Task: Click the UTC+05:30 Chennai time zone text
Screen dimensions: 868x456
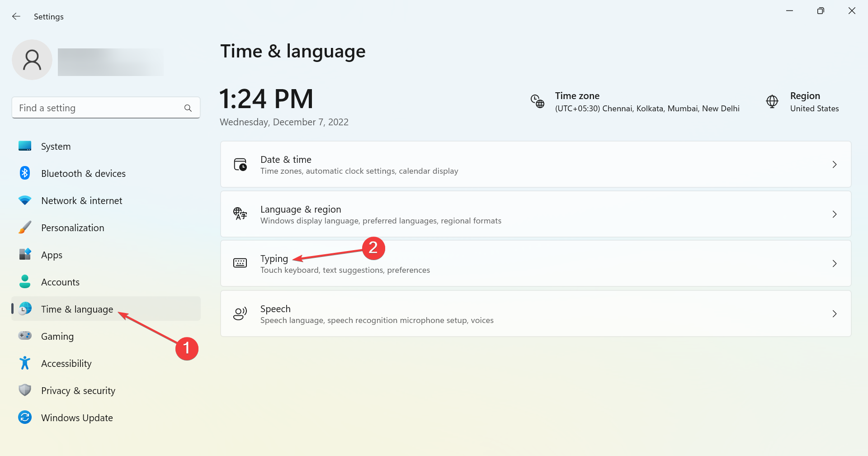Action: pyautogui.click(x=647, y=109)
